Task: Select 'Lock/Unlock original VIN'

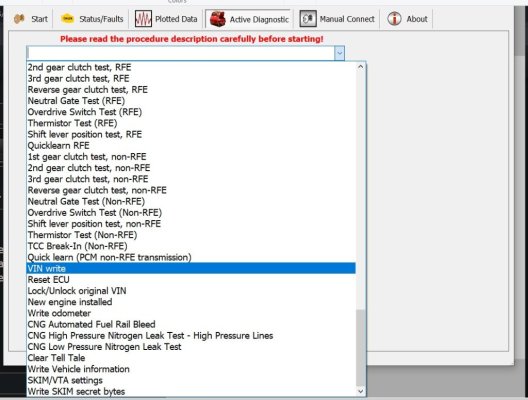Action: (x=191, y=291)
